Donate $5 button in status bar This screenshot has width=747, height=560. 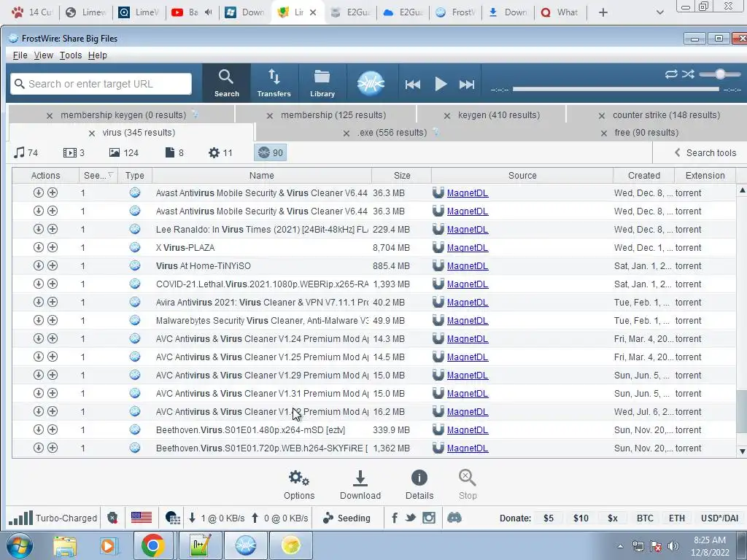point(549,518)
